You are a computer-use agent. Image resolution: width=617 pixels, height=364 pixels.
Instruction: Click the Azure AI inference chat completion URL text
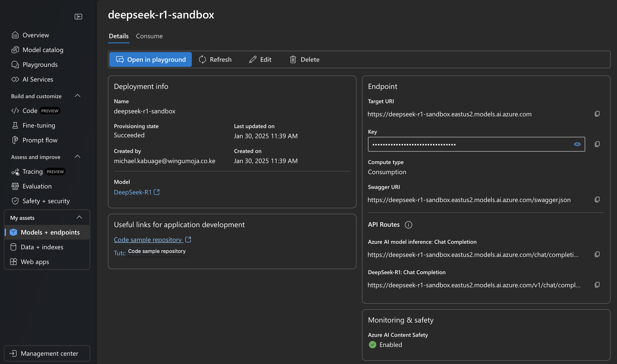click(x=473, y=255)
